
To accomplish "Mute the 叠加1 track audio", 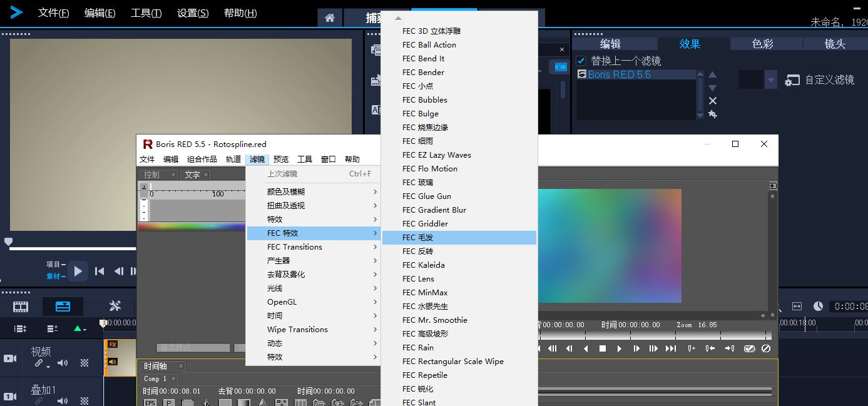I will click(63, 400).
